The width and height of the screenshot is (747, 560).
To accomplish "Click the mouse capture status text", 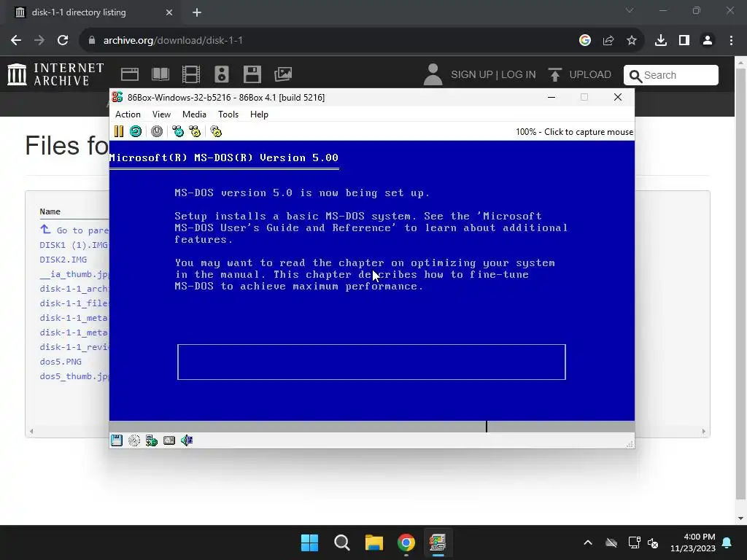I will [574, 132].
